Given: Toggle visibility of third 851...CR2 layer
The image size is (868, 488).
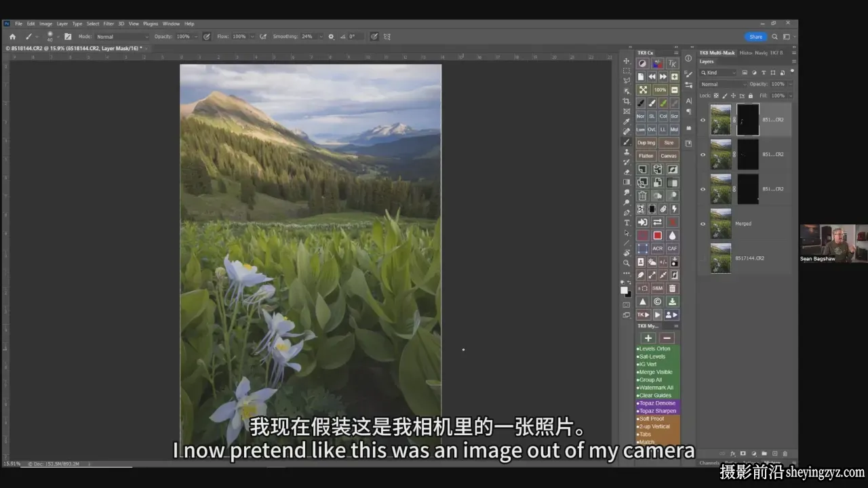Looking at the screenshot, I should pos(703,189).
